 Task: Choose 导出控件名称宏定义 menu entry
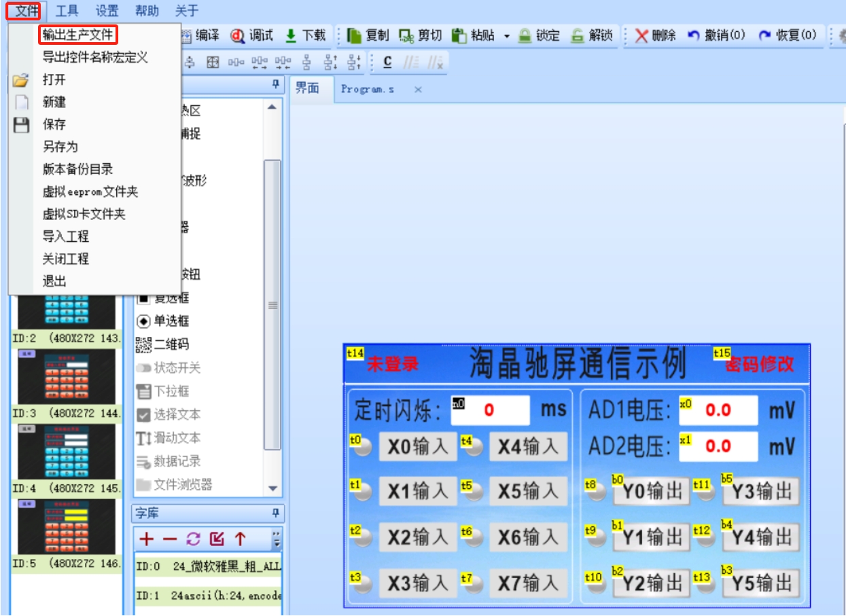95,57
